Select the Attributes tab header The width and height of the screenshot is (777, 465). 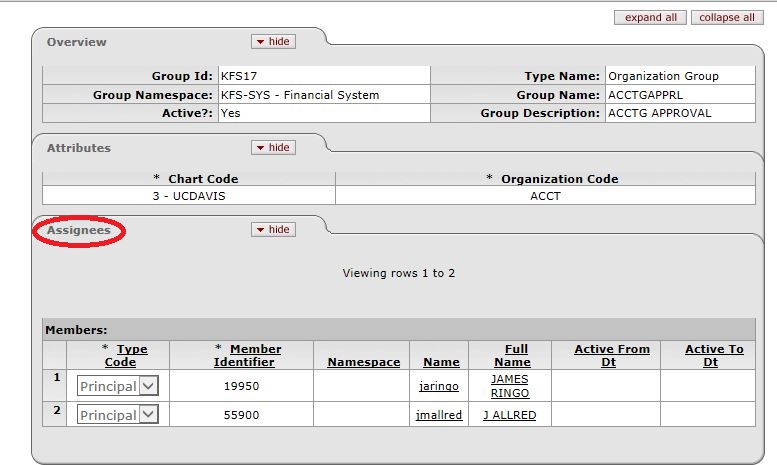point(79,148)
